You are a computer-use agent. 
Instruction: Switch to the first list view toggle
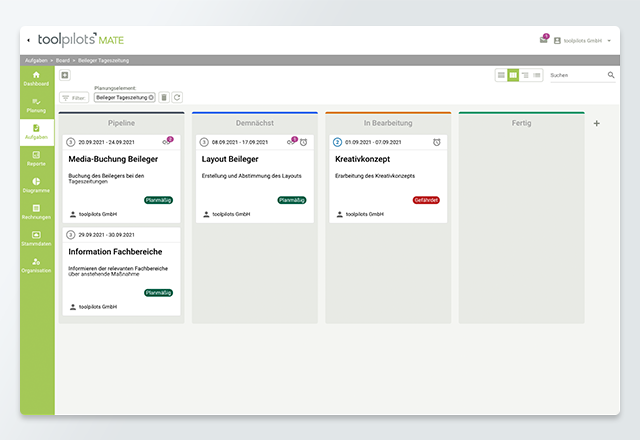pyautogui.click(x=501, y=75)
